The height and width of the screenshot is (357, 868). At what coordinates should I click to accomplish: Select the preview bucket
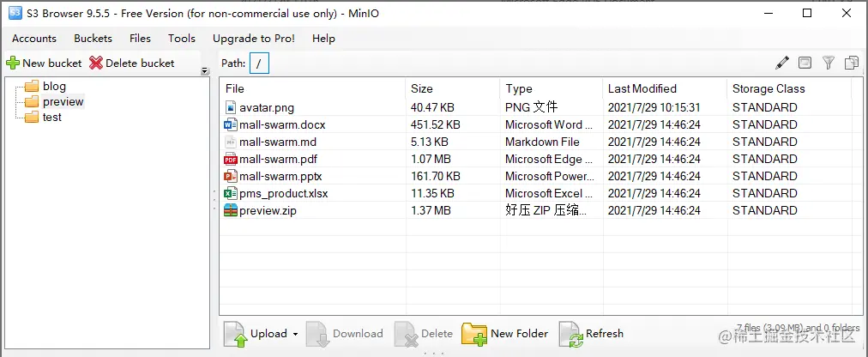63,102
